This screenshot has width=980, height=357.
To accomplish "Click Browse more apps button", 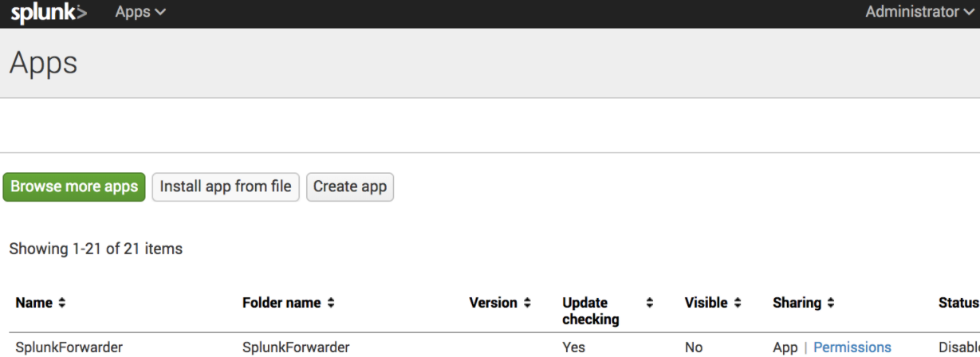I will [74, 186].
